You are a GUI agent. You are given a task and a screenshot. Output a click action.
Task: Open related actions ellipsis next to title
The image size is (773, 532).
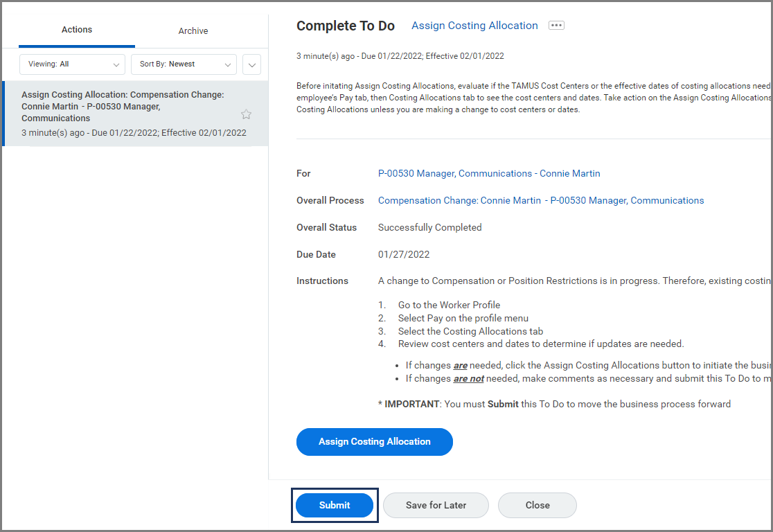(x=556, y=26)
